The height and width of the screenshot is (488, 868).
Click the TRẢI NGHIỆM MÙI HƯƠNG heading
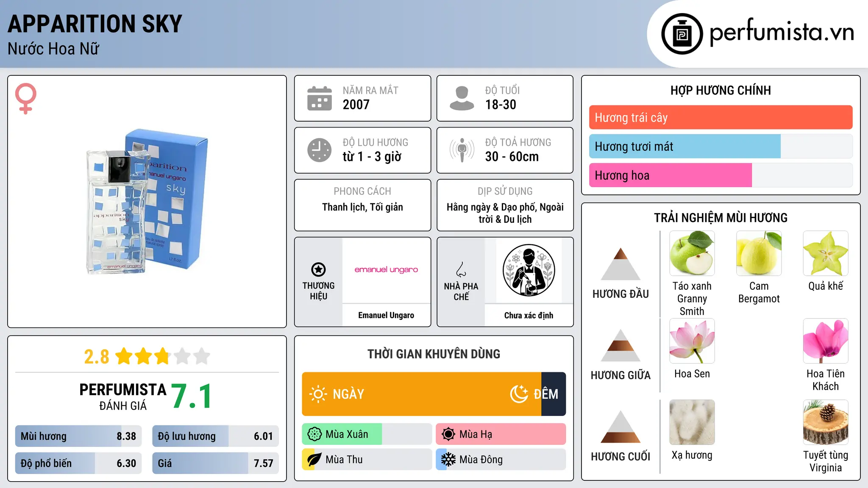[x=721, y=218]
